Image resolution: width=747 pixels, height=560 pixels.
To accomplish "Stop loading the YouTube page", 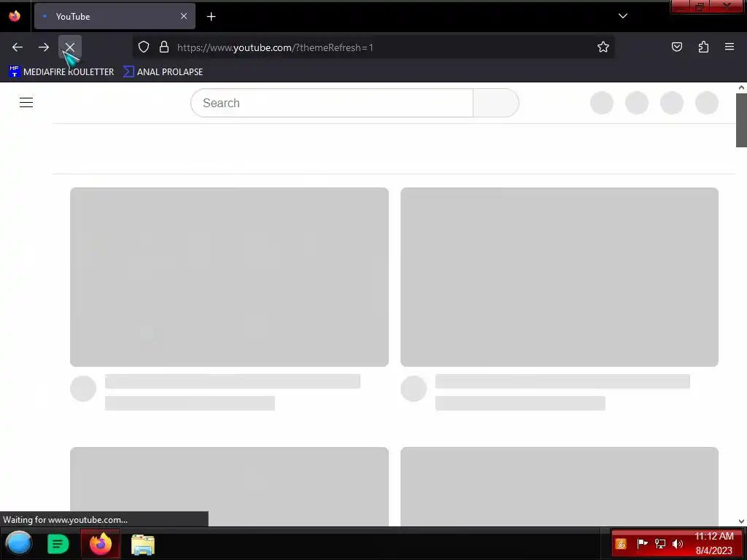I will (x=70, y=47).
